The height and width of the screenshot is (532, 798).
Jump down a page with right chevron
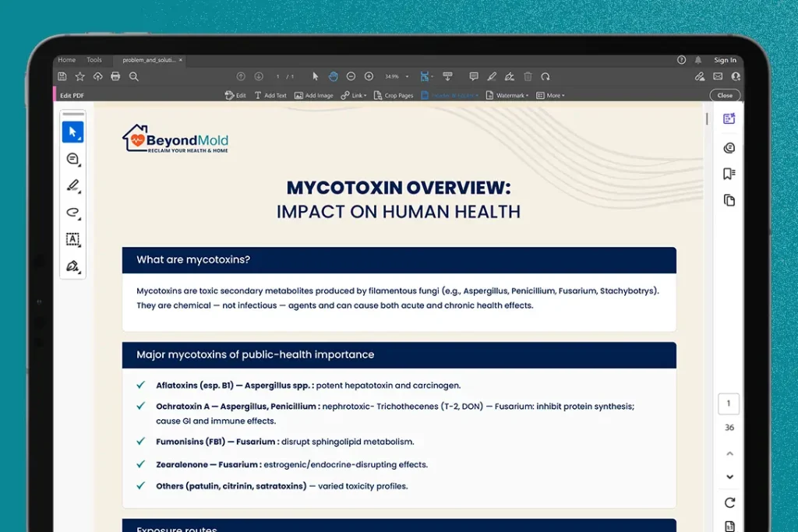pos(729,477)
